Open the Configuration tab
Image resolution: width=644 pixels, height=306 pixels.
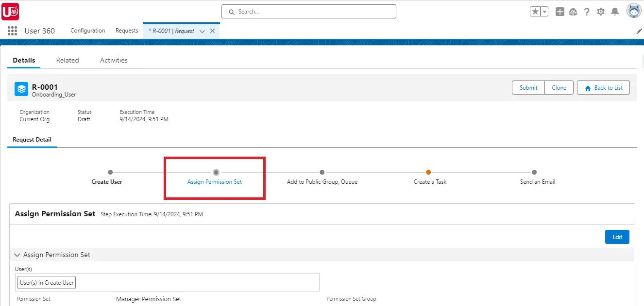87,31
